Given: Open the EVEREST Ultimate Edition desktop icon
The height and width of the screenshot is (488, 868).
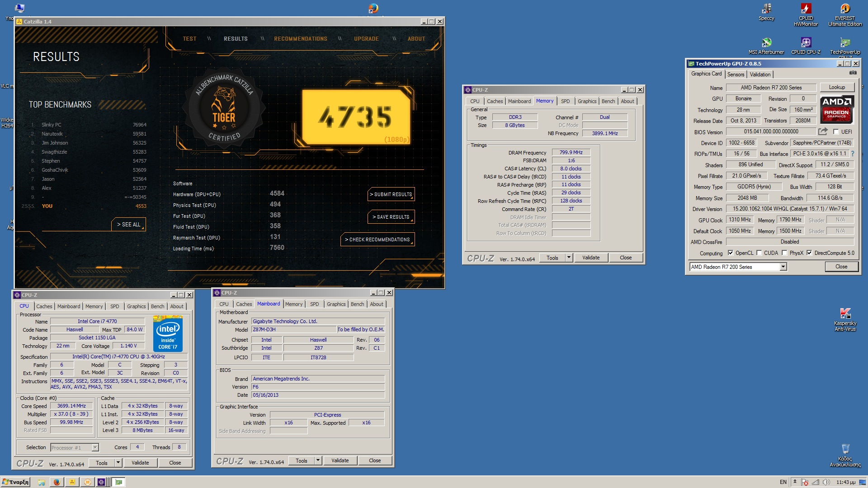Looking at the screenshot, I should (x=844, y=14).
